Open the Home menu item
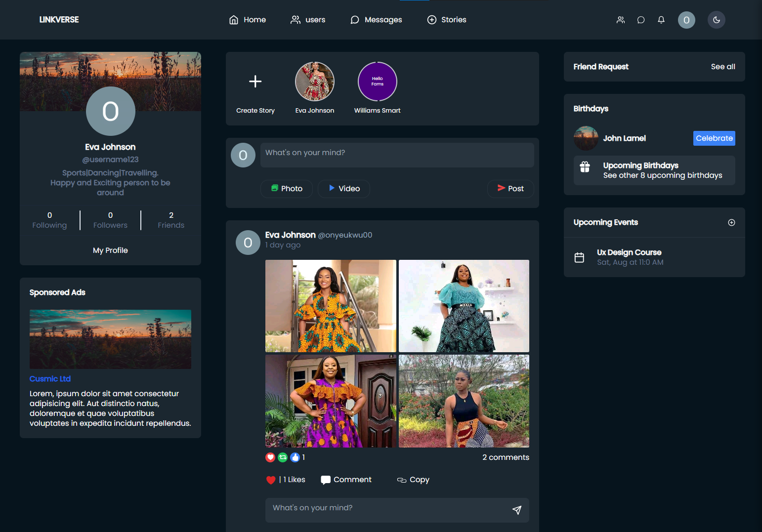 tap(247, 20)
